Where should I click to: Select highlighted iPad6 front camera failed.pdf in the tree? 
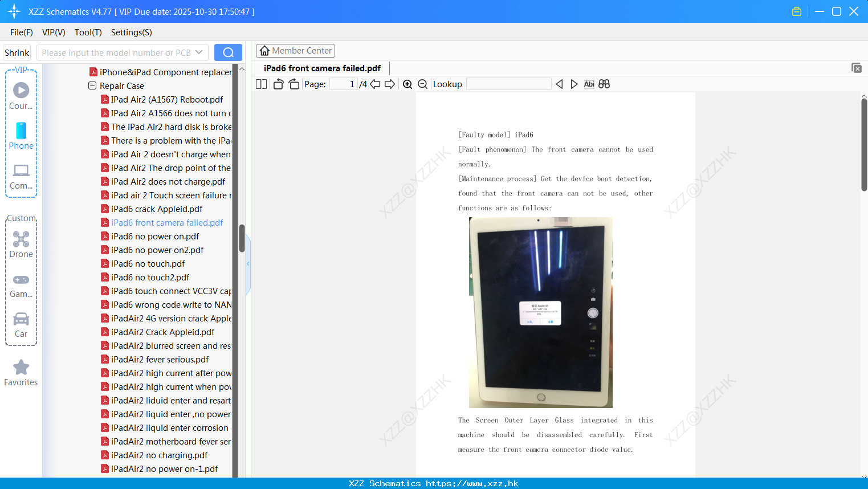(x=166, y=222)
